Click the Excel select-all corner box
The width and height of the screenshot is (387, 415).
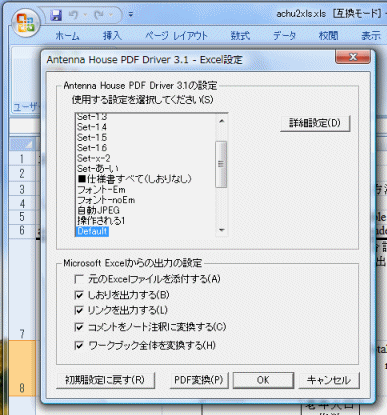coord(22,144)
